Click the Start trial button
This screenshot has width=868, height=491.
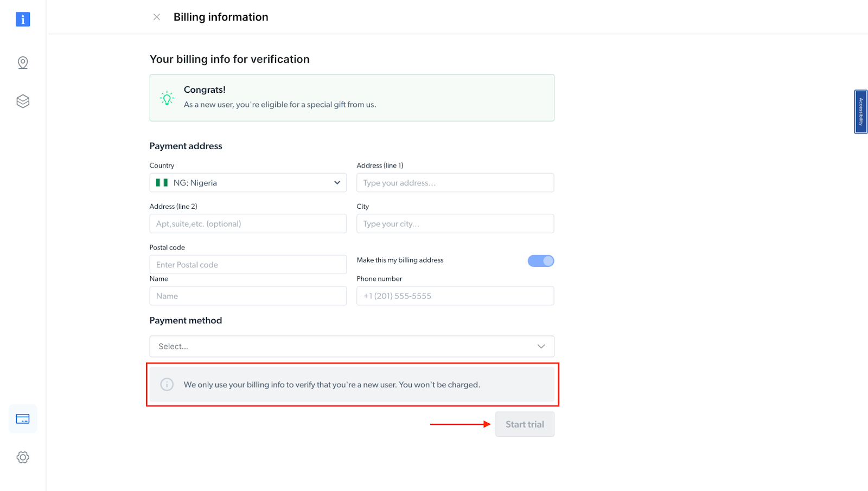[x=525, y=424]
